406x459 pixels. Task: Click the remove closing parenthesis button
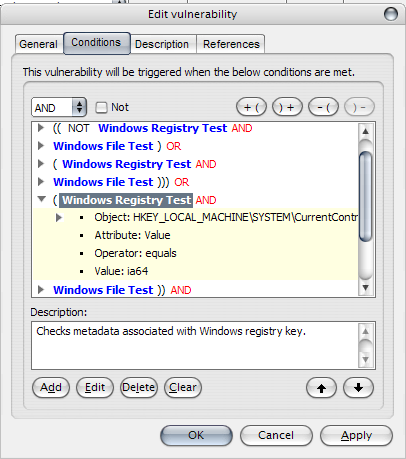click(359, 107)
